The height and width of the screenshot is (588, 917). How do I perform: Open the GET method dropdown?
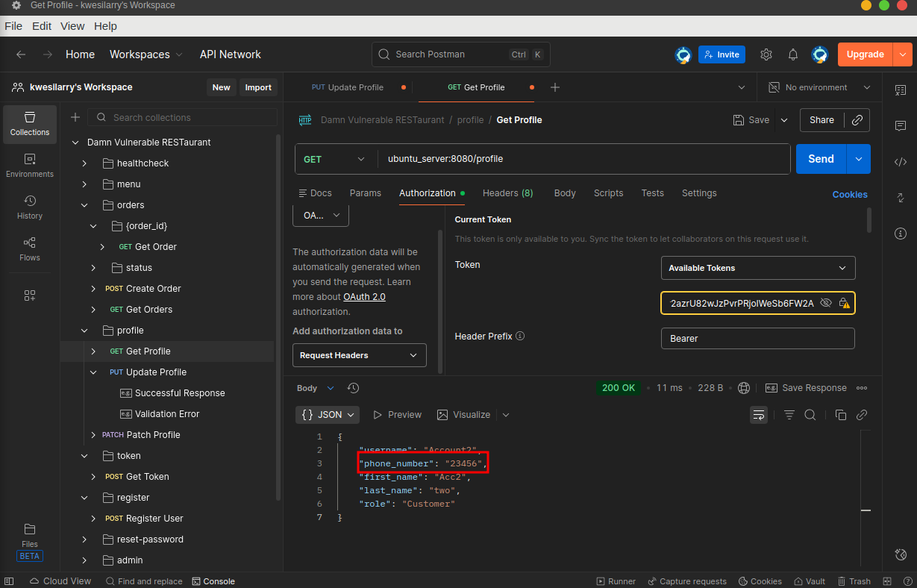pyautogui.click(x=334, y=159)
